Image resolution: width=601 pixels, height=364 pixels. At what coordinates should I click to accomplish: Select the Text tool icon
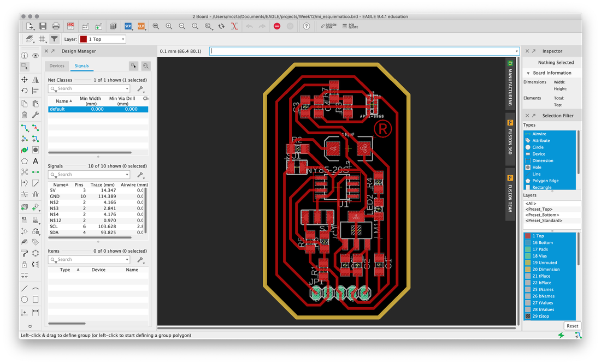pos(36,161)
